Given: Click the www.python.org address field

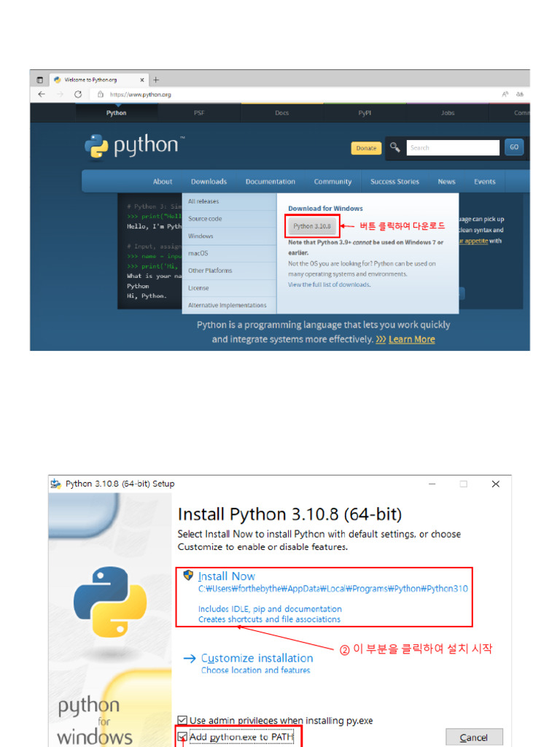Looking at the screenshot, I should 141,94.
